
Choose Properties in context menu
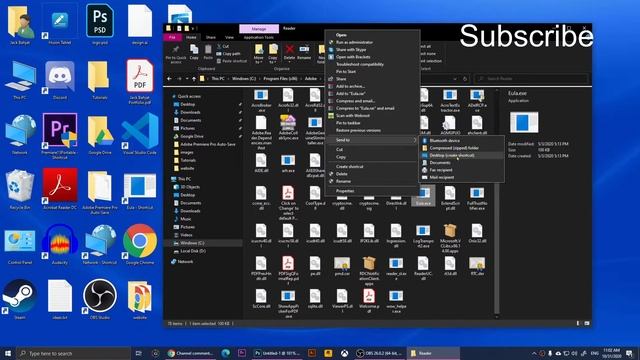[x=372, y=191]
